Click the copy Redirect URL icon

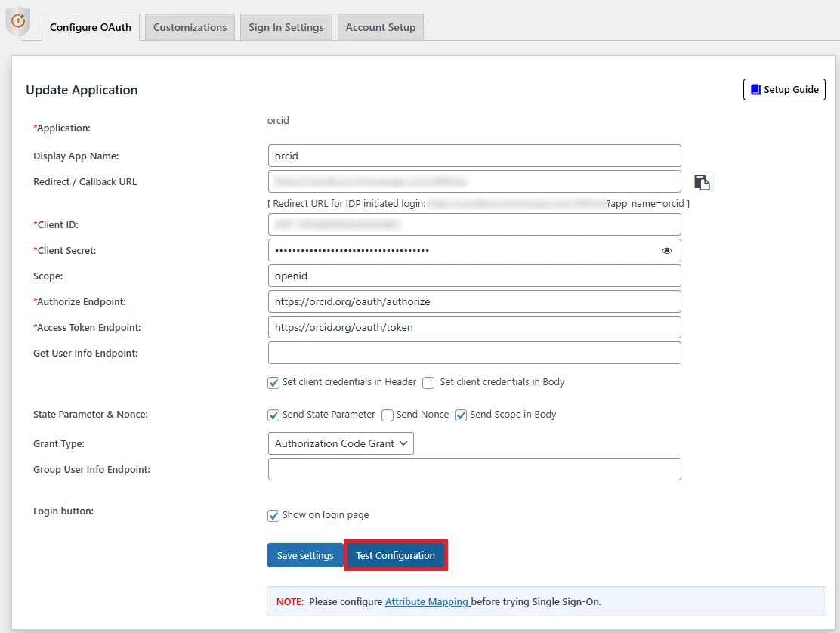(702, 181)
